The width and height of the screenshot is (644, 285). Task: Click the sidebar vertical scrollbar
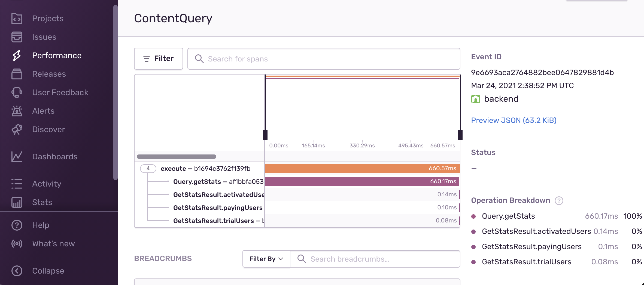coord(116,92)
